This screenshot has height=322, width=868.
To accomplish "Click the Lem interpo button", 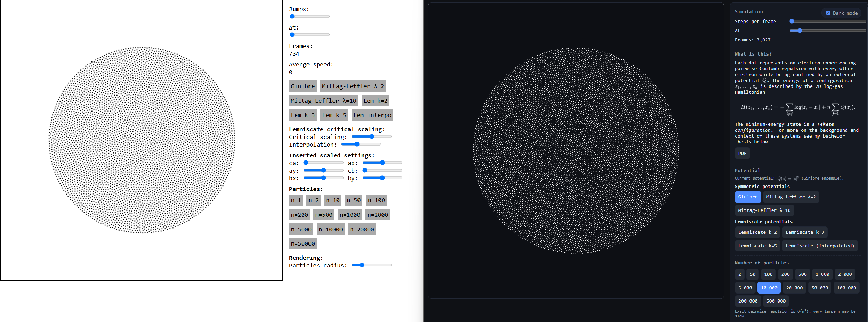I will point(372,115).
